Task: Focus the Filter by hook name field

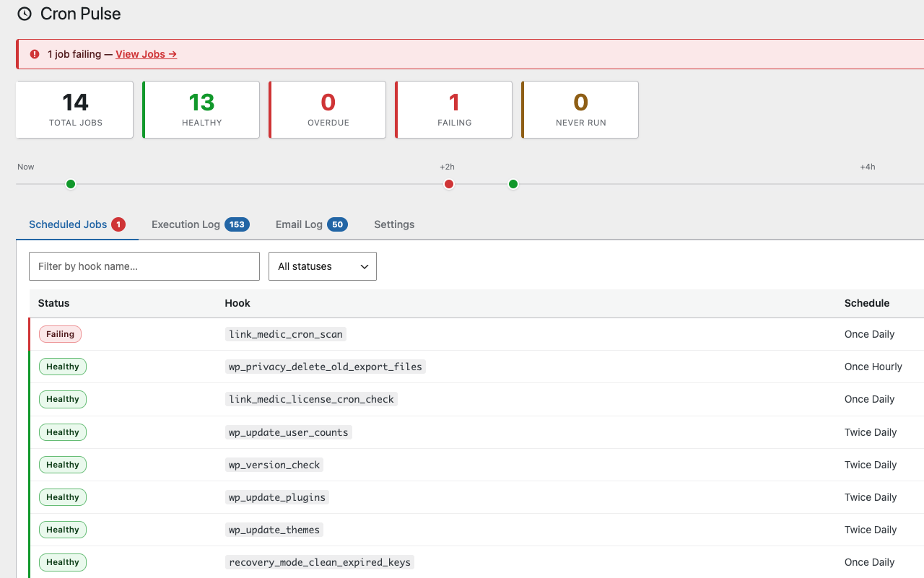Action: [x=144, y=266]
